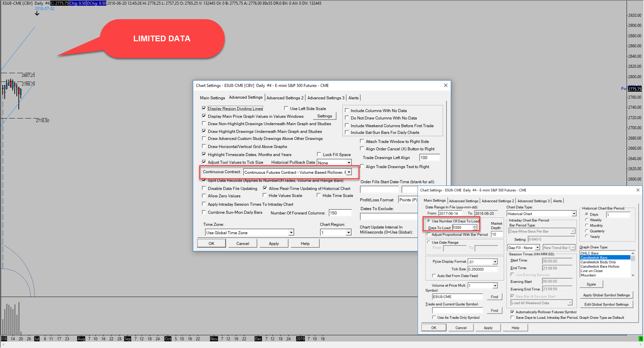Screen dimensions: 644x348
Task: Click Scale button under Graph Draw Type
Action: click(591, 284)
